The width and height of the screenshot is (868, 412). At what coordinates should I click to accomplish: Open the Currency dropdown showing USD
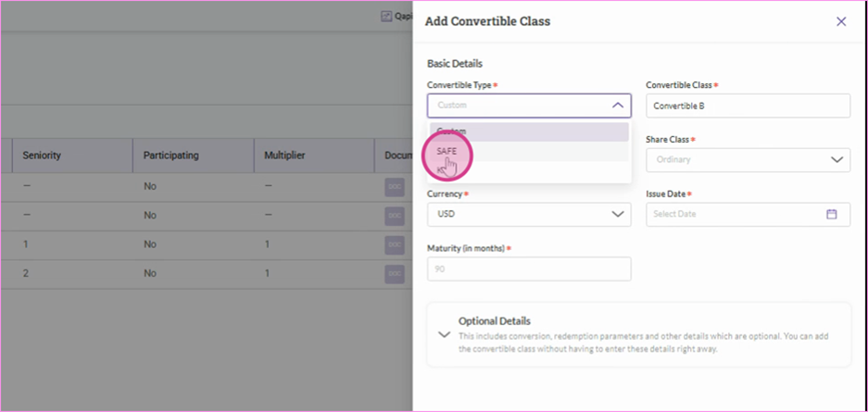529,214
